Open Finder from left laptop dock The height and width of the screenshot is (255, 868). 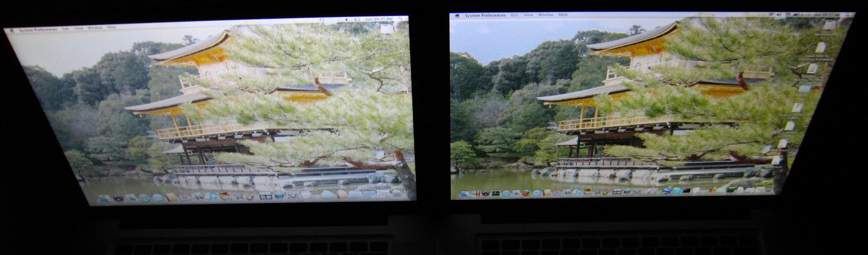[x=104, y=199]
